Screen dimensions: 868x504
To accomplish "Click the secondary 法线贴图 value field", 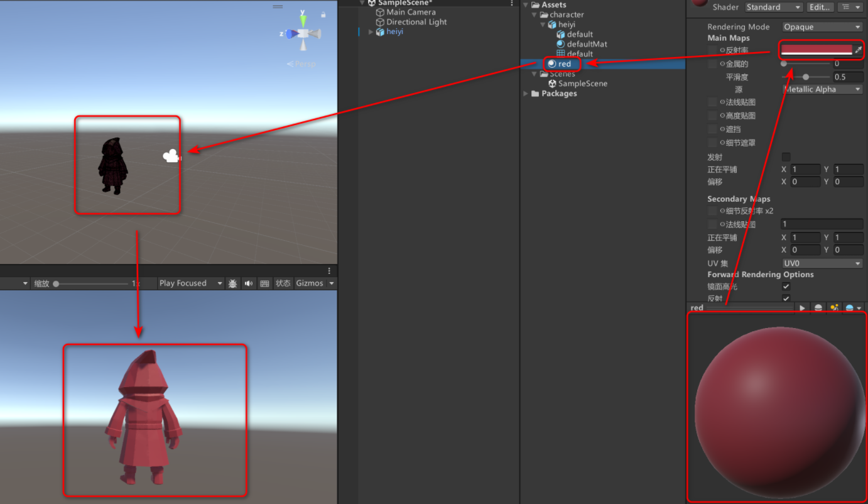I will pos(822,224).
